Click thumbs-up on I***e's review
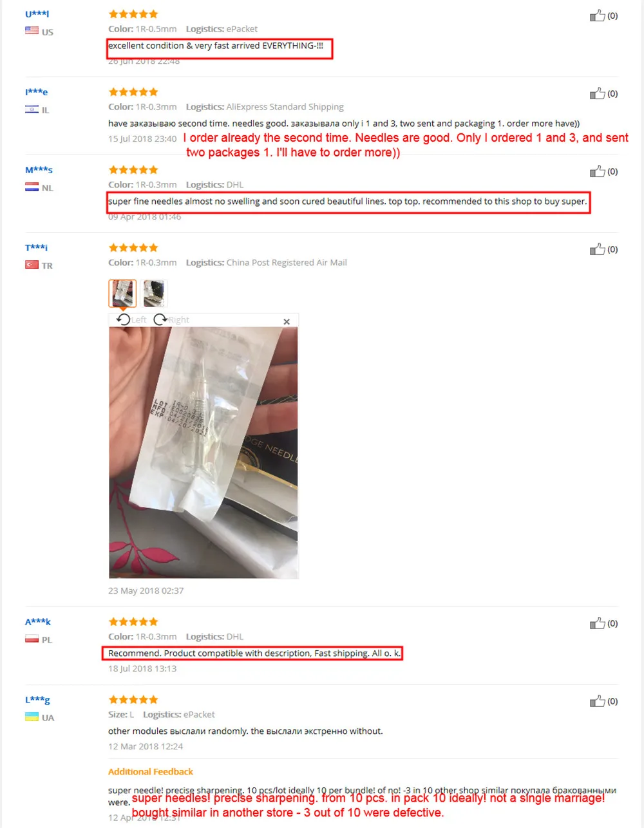This screenshot has width=644, height=828. point(598,93)
